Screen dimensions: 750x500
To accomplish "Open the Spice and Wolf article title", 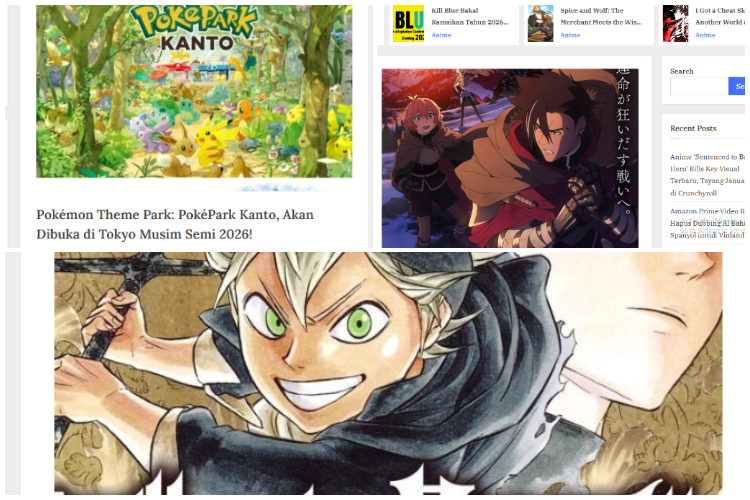I will pyautogui.click(x=601, y=16).
